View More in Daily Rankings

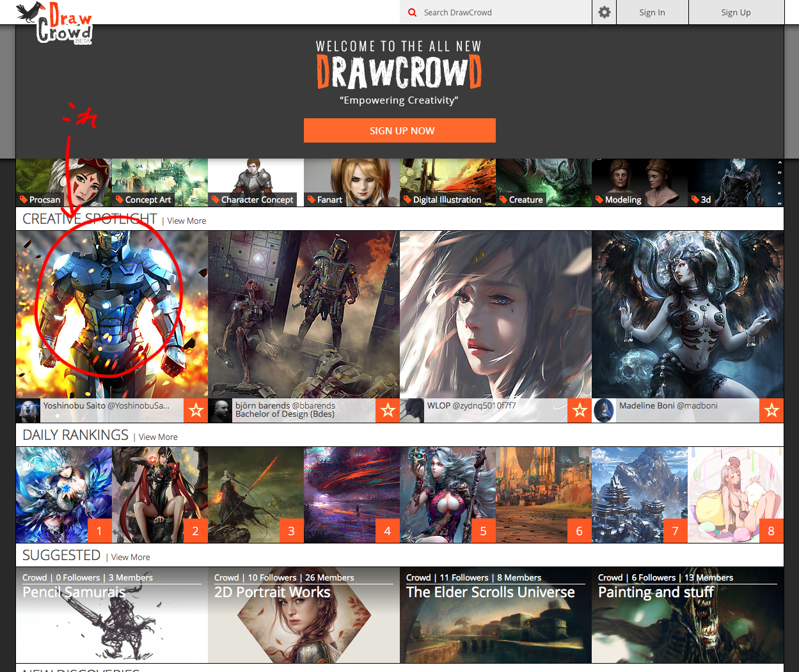coord(158,437)
